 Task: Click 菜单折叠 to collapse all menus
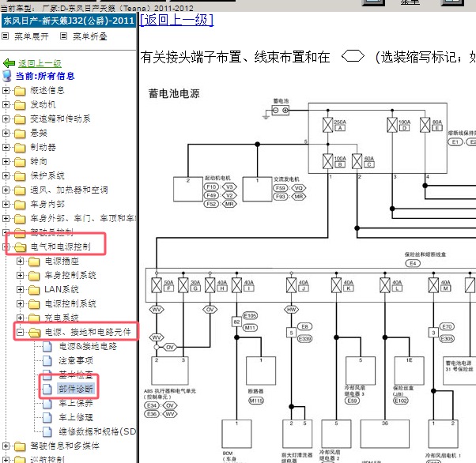[x=90, y=36]
